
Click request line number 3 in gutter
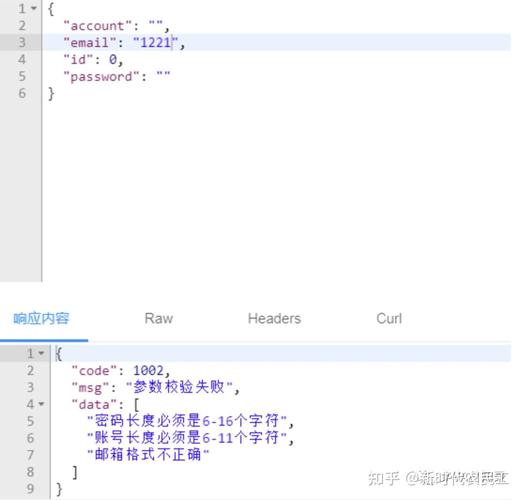[x=22, y=42]
